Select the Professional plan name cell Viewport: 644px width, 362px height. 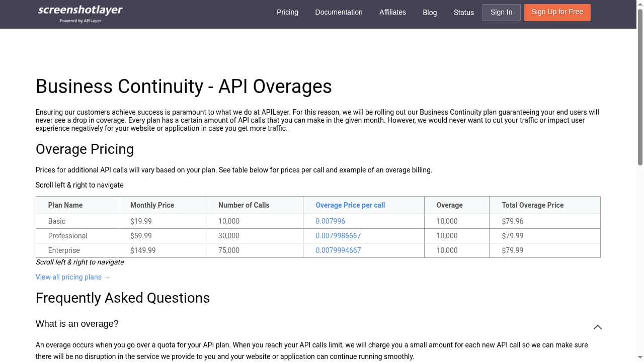click(77, 236)
